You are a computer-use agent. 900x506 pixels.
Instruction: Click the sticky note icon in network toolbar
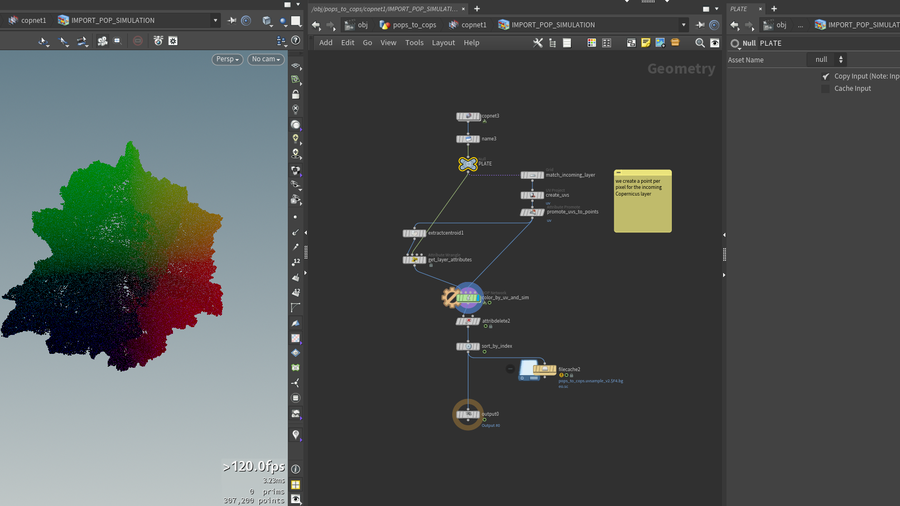click(x=646, y=43)
